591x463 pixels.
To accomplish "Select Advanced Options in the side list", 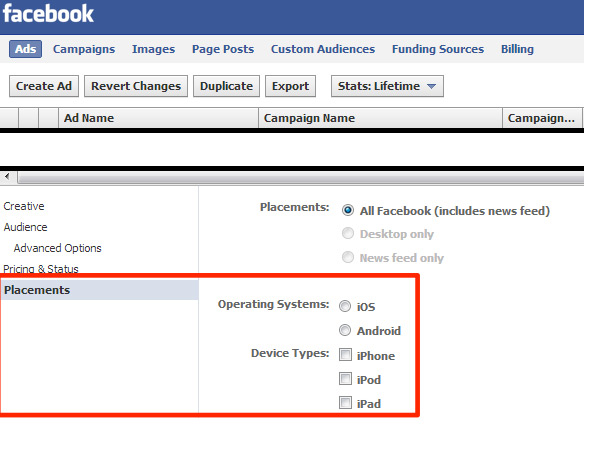I will point(57,248).
